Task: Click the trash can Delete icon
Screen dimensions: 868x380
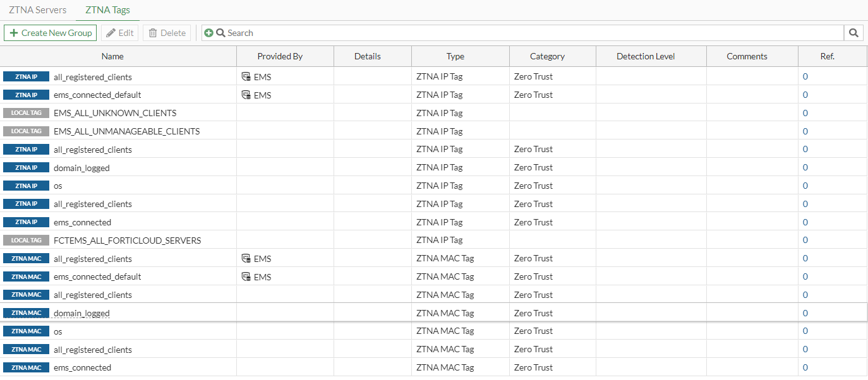Action: 152,33
